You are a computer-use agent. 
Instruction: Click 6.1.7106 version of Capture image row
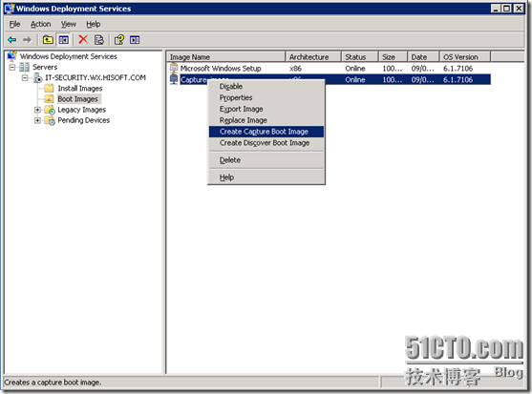[x=458, y=79]
